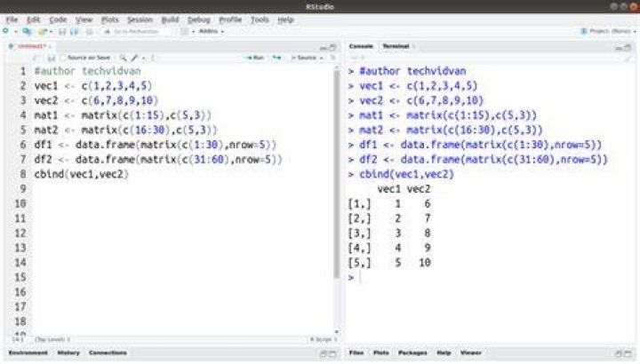Open find and replace magnifier icon

pyautogui.click(x=123, y=58)
